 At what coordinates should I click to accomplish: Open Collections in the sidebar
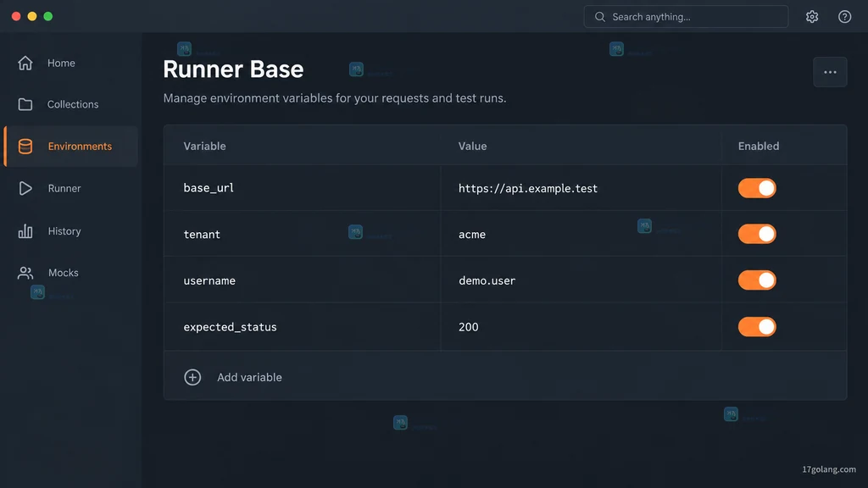point(71,104)
